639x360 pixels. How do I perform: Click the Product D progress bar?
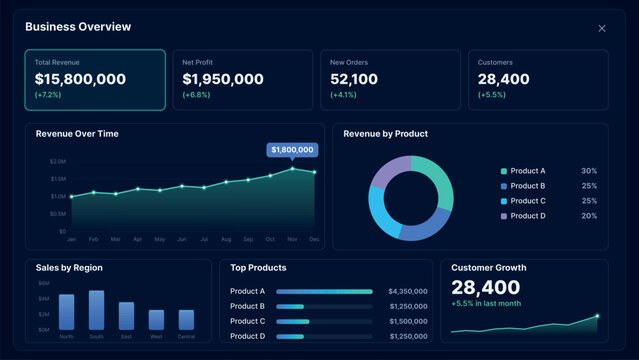click(x=324, y=337)
